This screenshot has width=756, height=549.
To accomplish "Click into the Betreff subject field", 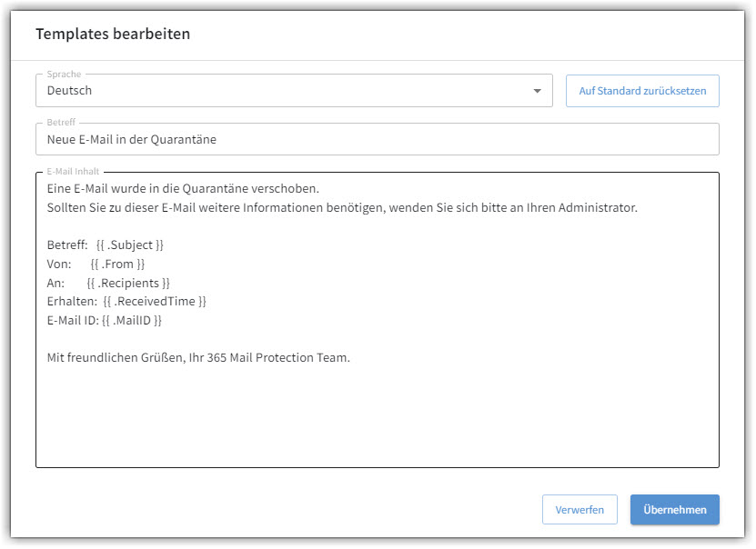I will point(377,139).
